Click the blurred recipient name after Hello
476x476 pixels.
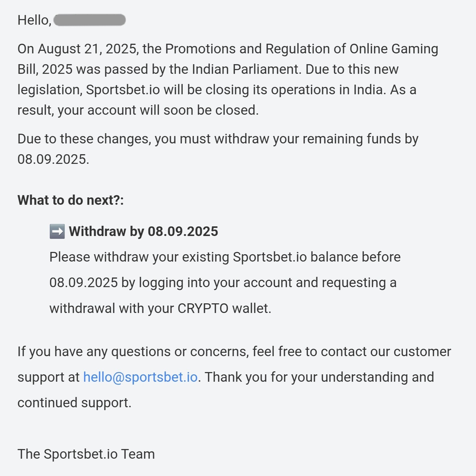(89, 20)
